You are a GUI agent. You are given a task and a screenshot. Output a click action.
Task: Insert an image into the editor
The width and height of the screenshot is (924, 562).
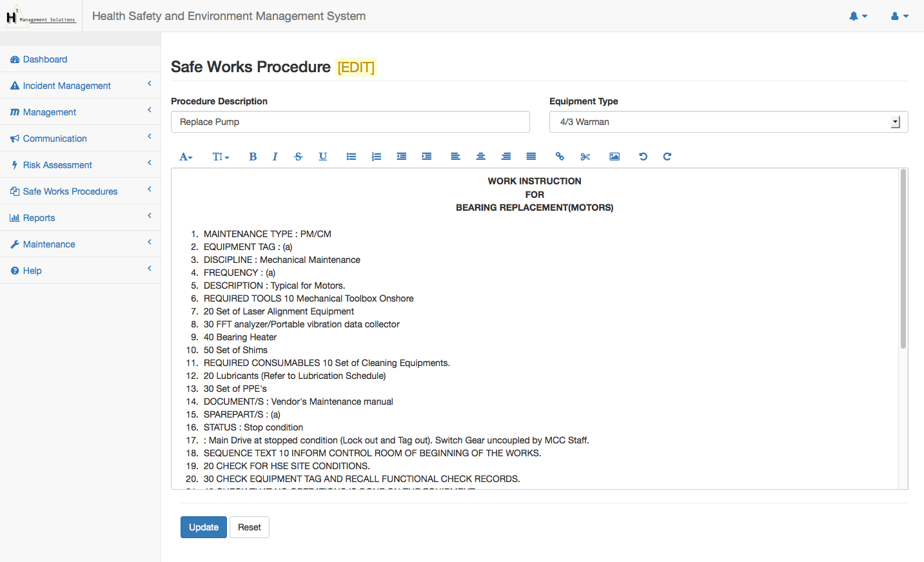tap(614, 157)
